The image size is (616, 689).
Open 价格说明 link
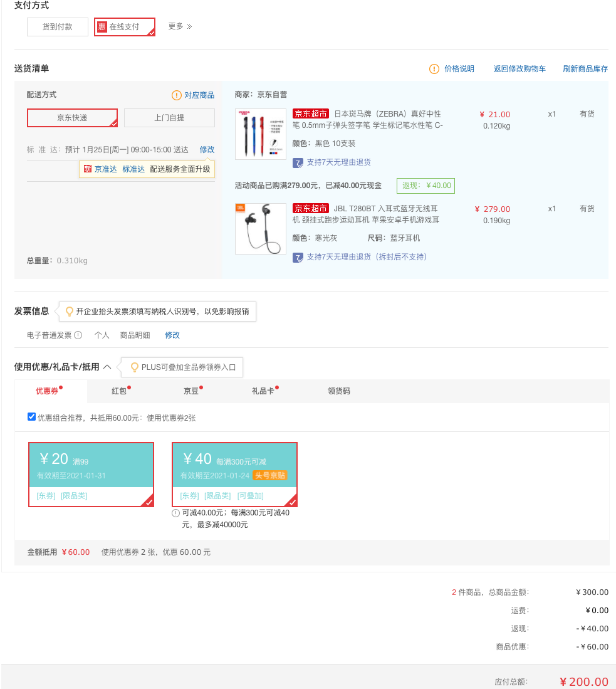[x=459, y=69]
